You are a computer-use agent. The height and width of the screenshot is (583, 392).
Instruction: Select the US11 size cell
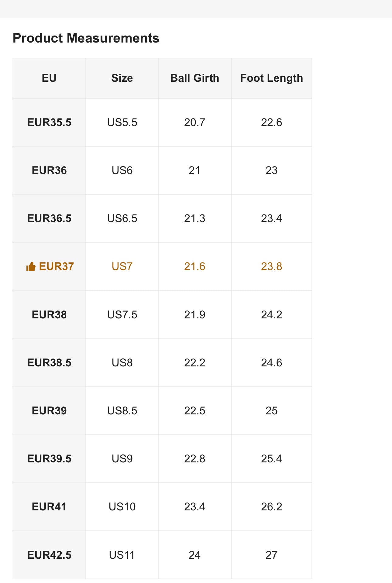pyautogui.click(x=122, y=555)
